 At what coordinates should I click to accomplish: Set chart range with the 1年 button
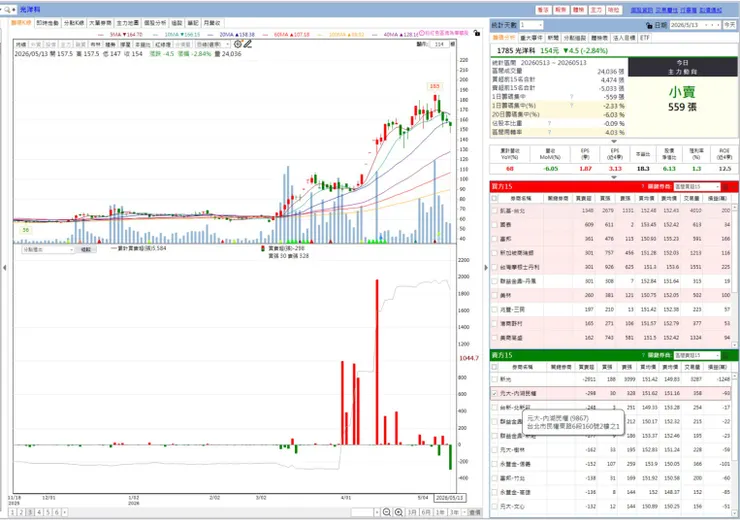(x=440, y=512)
